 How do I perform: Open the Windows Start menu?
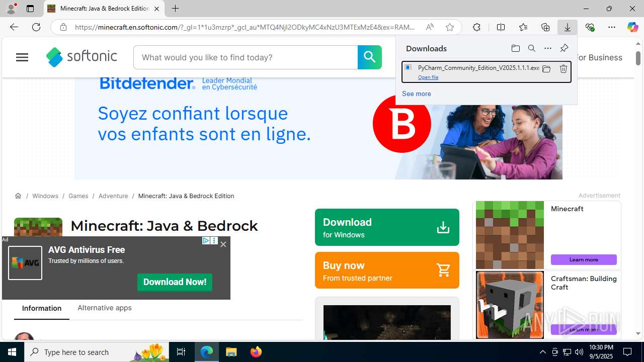tap(12, 352)
